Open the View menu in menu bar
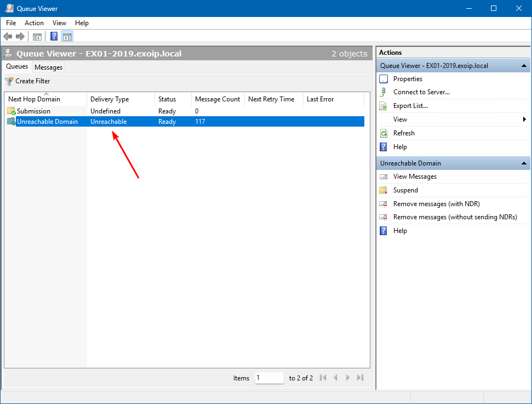The width and height of the screenshot is (532, 404). pos(59,22)
